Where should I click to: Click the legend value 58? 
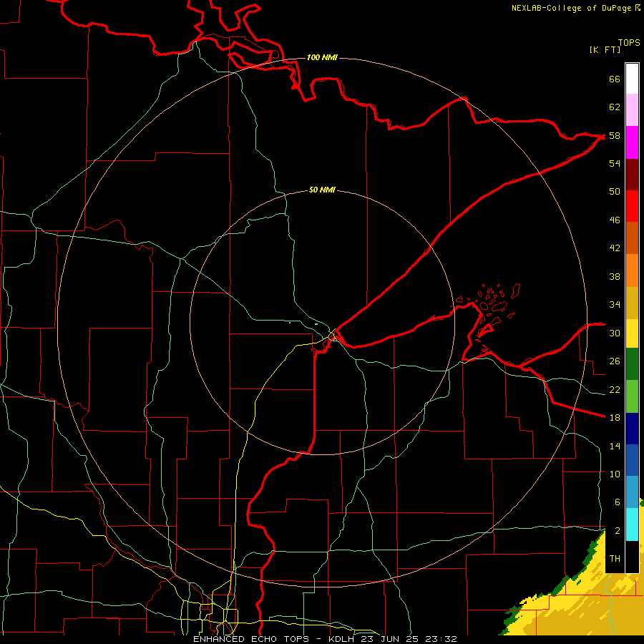[x=615, y=135]
